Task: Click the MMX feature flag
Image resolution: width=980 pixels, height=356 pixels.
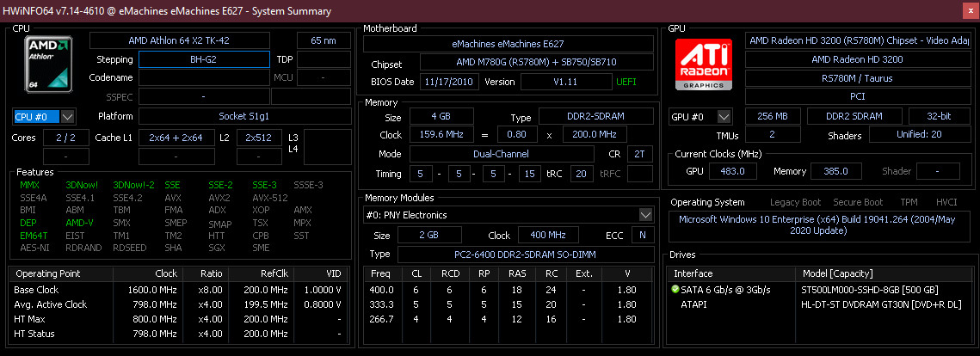Action: coord(29,185)
